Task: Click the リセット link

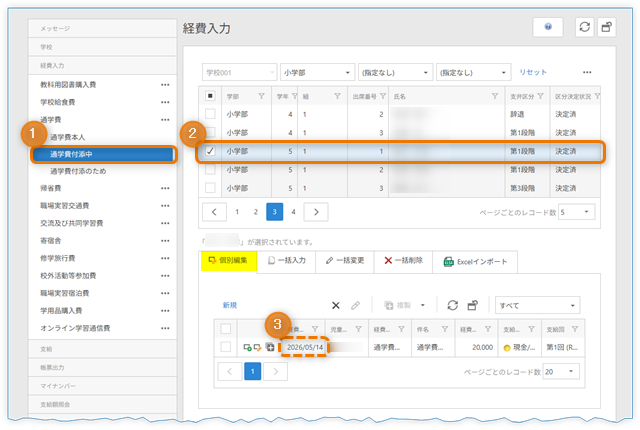Action: (x=533, y=72)
